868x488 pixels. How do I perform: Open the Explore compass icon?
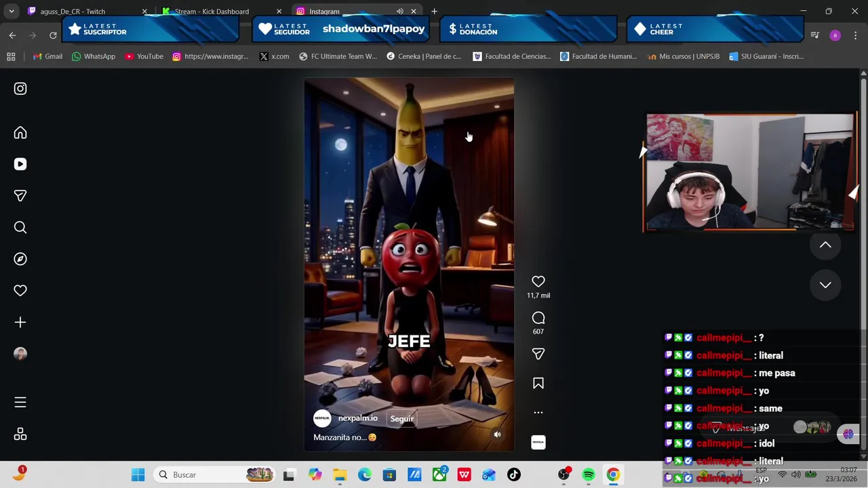(20, 259)
